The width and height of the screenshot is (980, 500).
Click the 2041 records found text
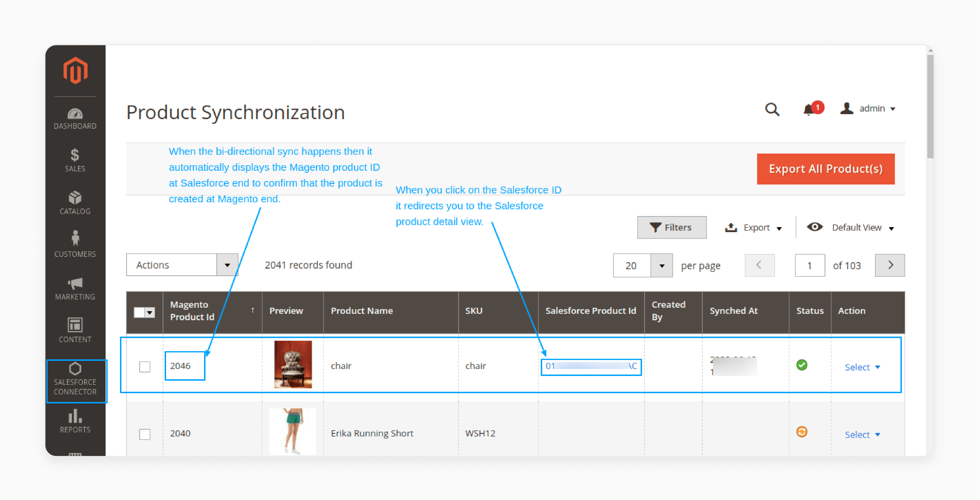tap(308, 265)
